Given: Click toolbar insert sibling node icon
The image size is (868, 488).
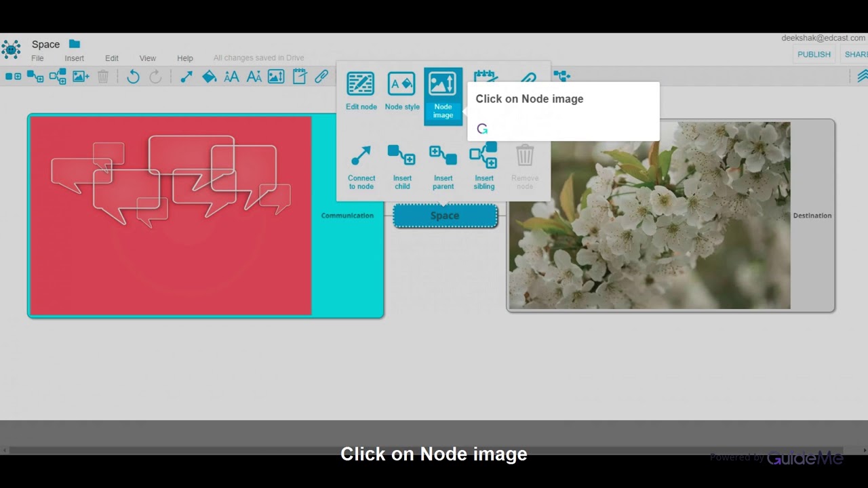Looking at the screenshot, I should click(58, 77).
